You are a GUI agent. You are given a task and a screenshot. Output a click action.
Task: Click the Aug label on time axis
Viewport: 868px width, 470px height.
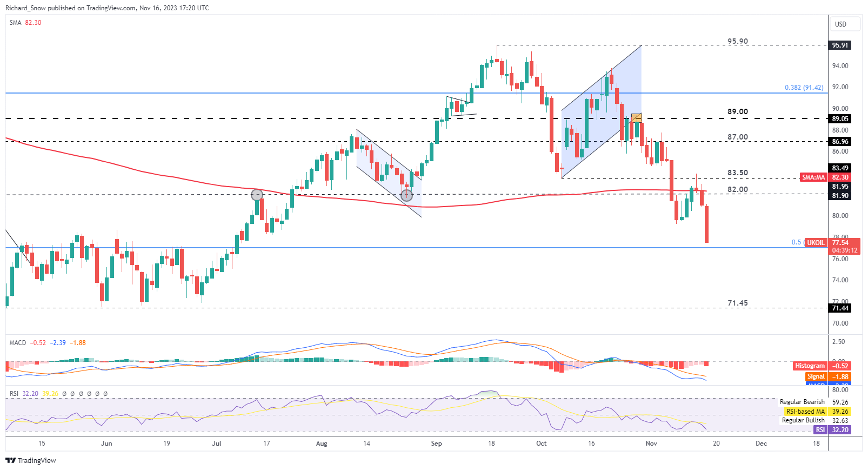point(322,443)
